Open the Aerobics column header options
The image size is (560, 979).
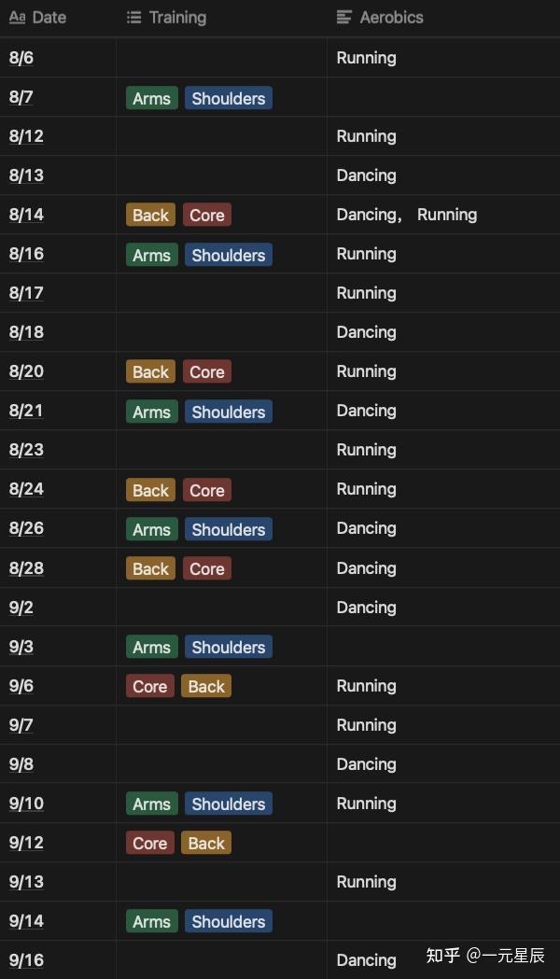(391, 18)
